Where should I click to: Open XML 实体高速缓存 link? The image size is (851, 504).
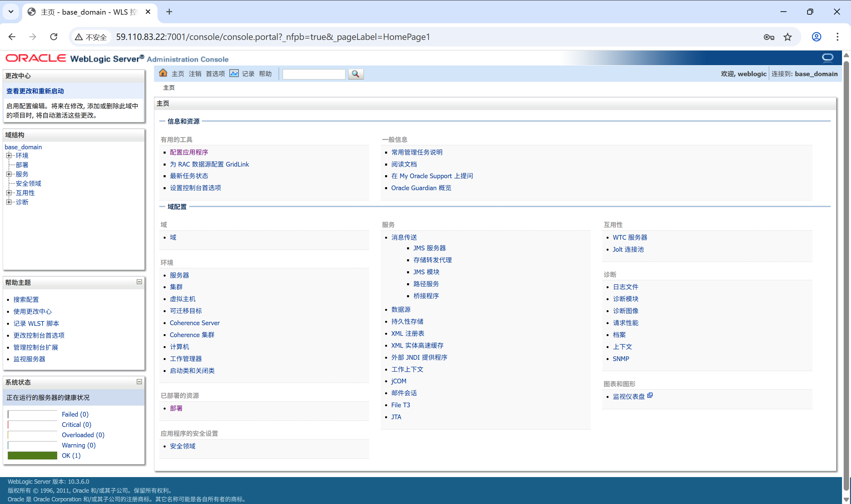[417, 345]
